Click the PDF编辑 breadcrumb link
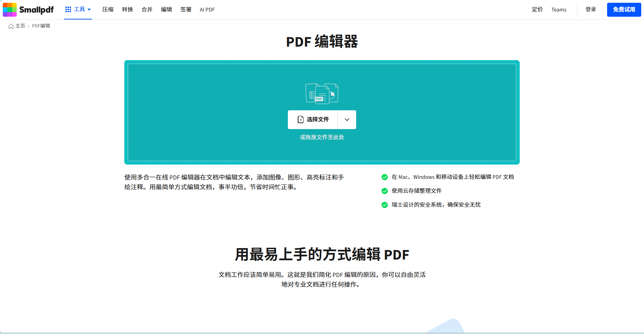The height and width of the screenshot is (334, 644). click(x=40, y=26)
